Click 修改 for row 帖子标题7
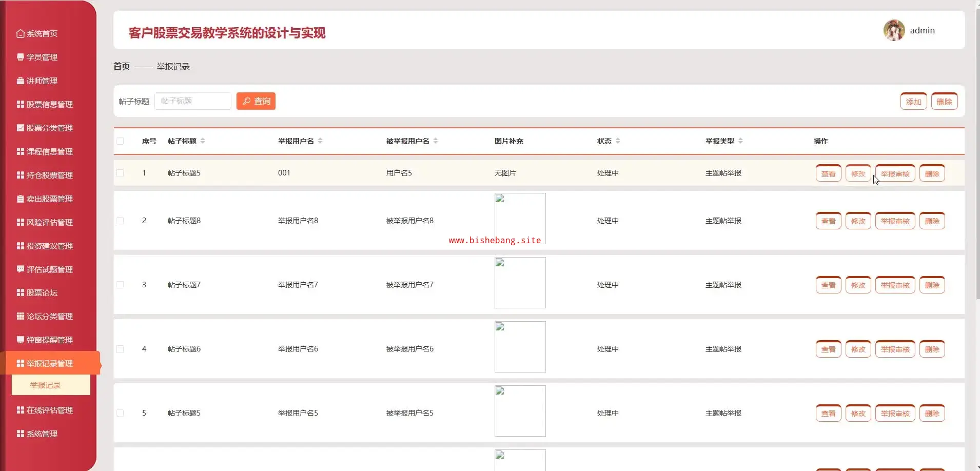Image resolution: width=980 pixels, height=471 pixels. [x=858, y=285]
